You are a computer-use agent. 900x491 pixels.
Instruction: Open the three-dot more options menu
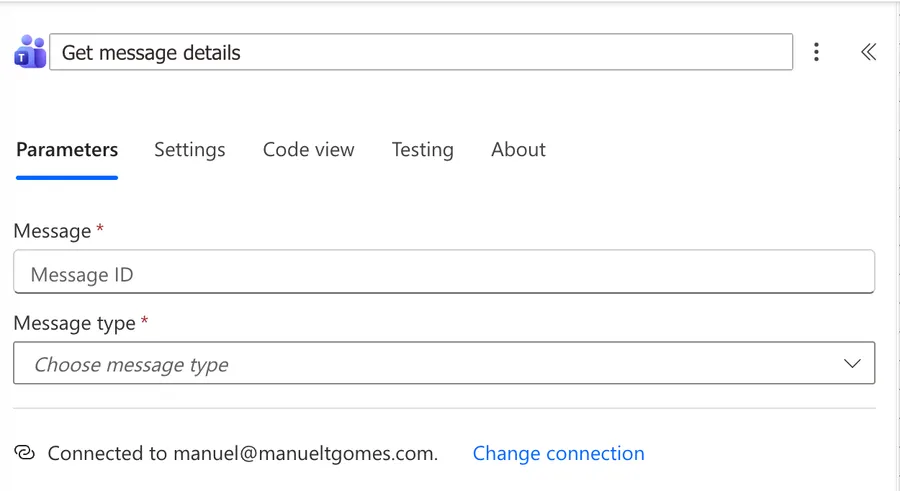[816, 52]
